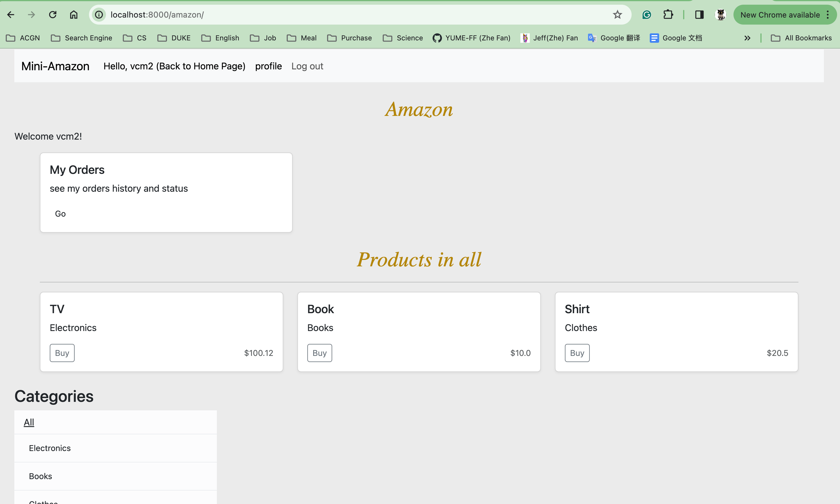Screen dimensions: 840x504
Task: Click the Shirt product title
Action: pyautogui.click(x=577, y=309)
